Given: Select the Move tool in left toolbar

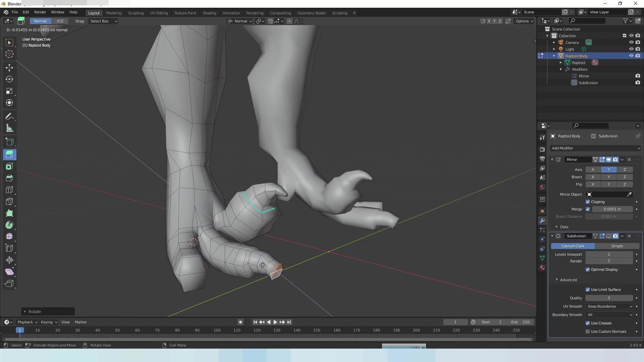Looking at the screenshot, I should (9, 68).
